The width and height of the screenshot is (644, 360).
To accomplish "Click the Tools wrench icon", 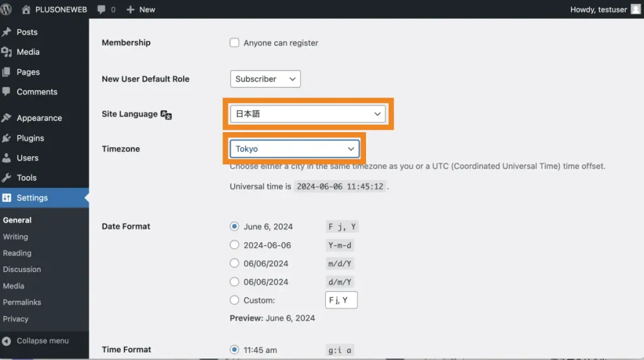I will pyautogui.click(x=7, y=178).
